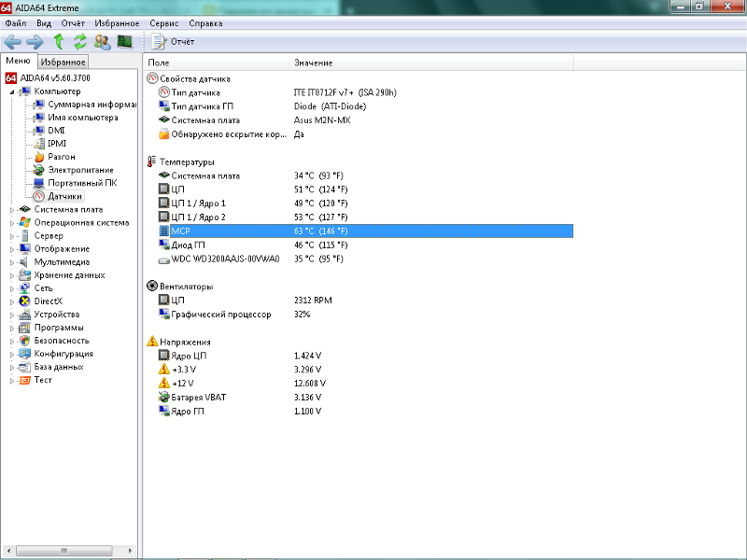Sort by the Поле column header

coord(217,63)
